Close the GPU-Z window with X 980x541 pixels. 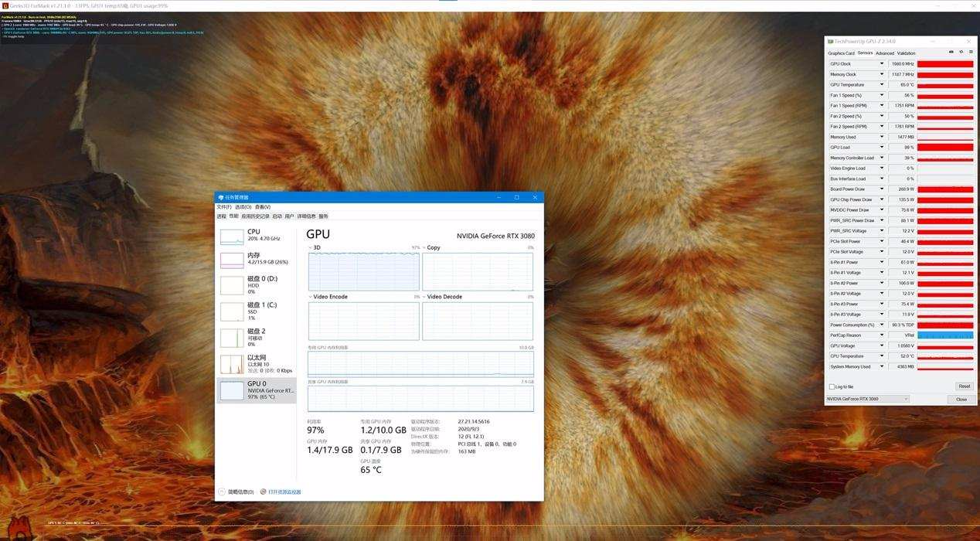(x=968, y=41)
